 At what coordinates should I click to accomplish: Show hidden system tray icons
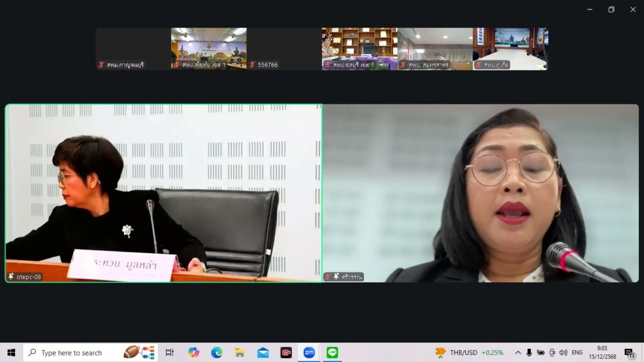518,353
